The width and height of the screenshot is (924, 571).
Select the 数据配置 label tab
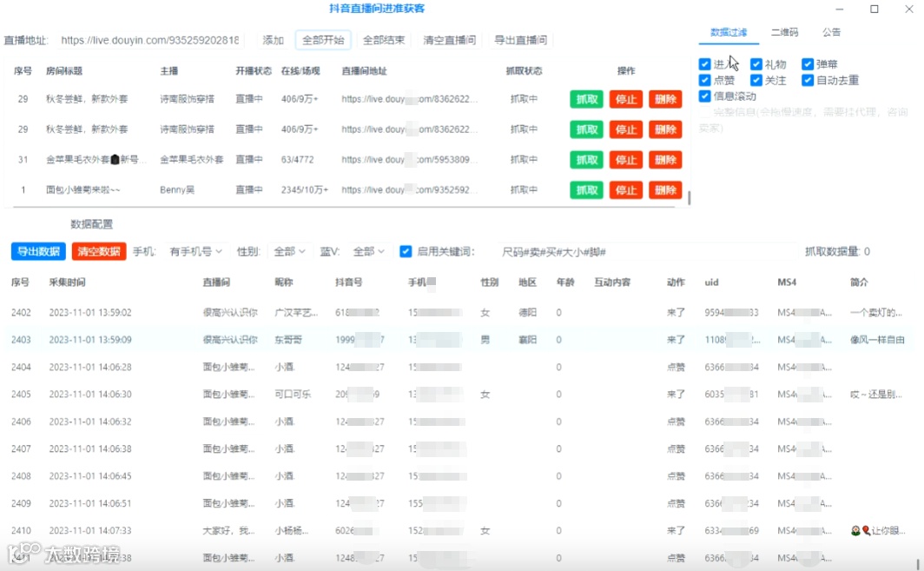pyautogui.click(x=92, y=224)
